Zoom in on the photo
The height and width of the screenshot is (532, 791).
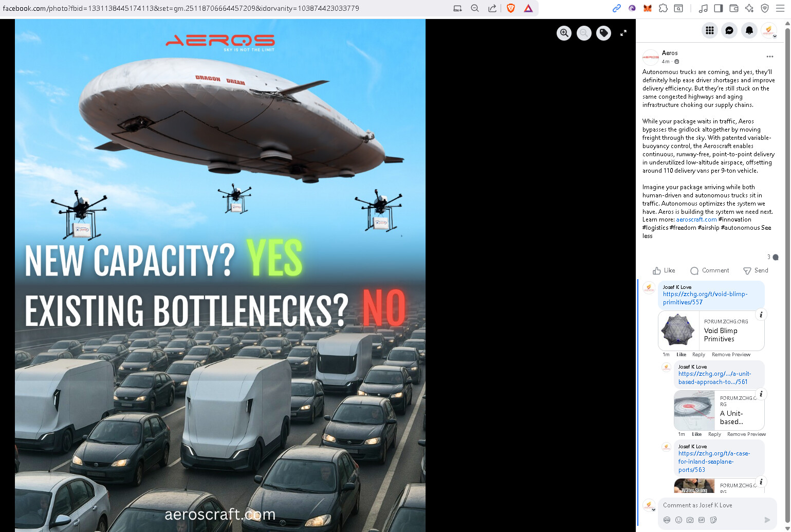[x=564, y=33]
